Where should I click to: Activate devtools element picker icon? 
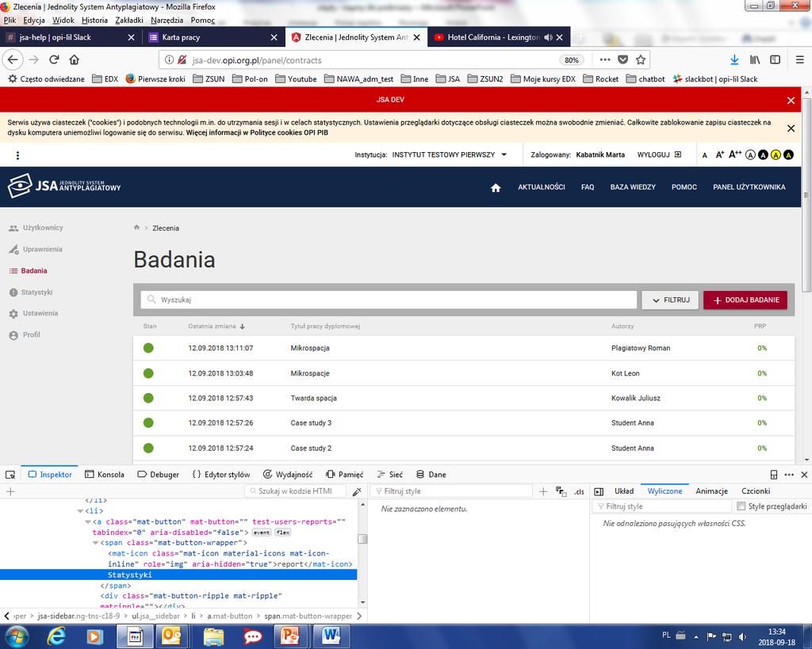pos(10,475)
